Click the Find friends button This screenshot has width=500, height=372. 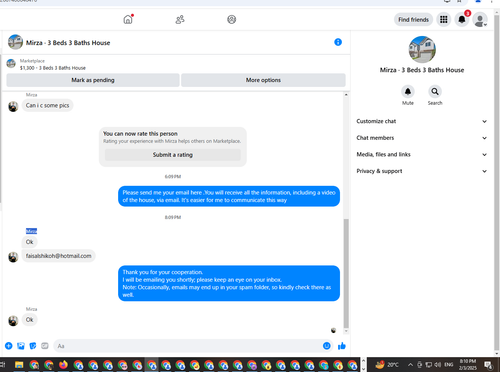pos(413,20)
